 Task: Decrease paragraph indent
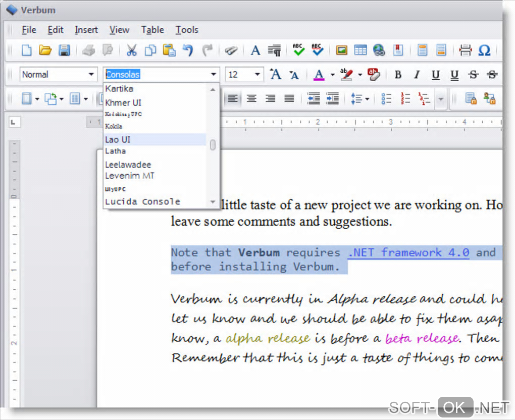314,98
